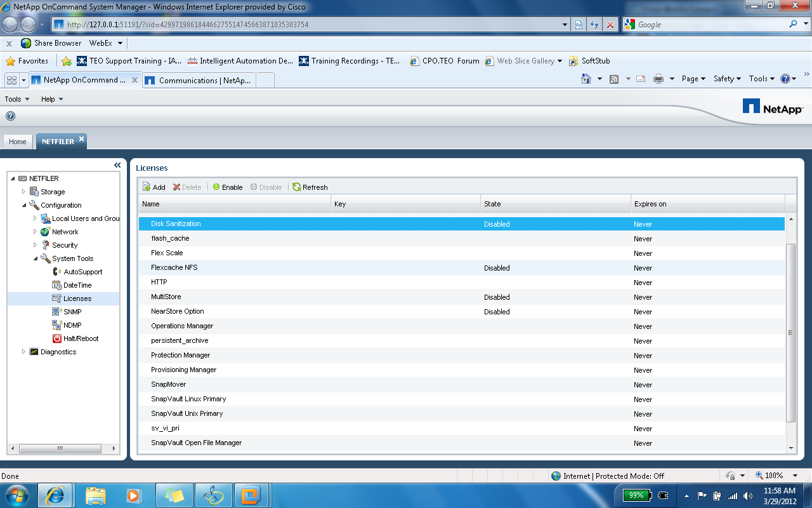Click the Share Browser button
The height and width of the screenshot is (508, 812).
(x=51, y=43)
